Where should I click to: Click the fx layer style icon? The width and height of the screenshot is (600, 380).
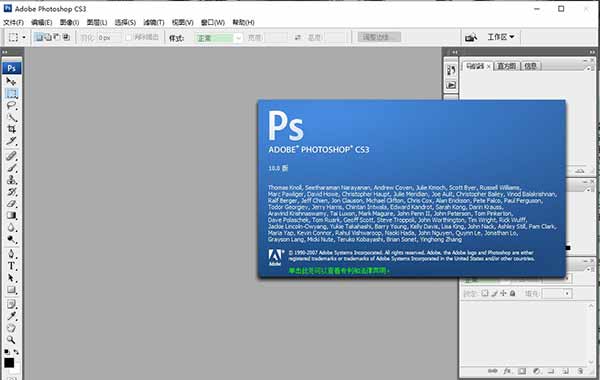point(507,371)
